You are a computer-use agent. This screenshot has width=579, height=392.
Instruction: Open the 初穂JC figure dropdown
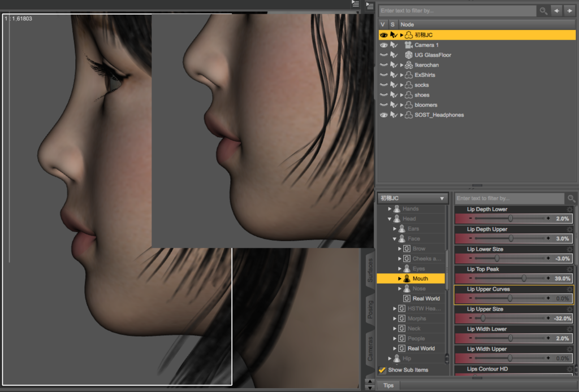point(413,198)
